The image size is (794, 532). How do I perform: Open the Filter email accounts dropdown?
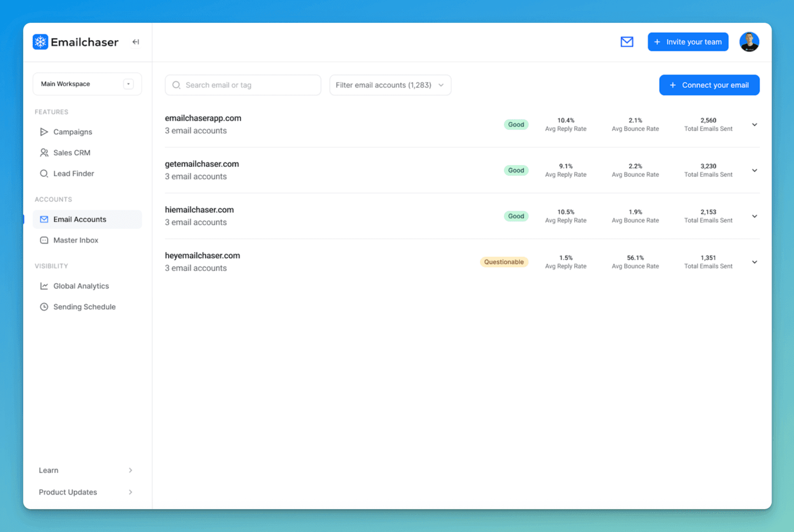[390, 85]
